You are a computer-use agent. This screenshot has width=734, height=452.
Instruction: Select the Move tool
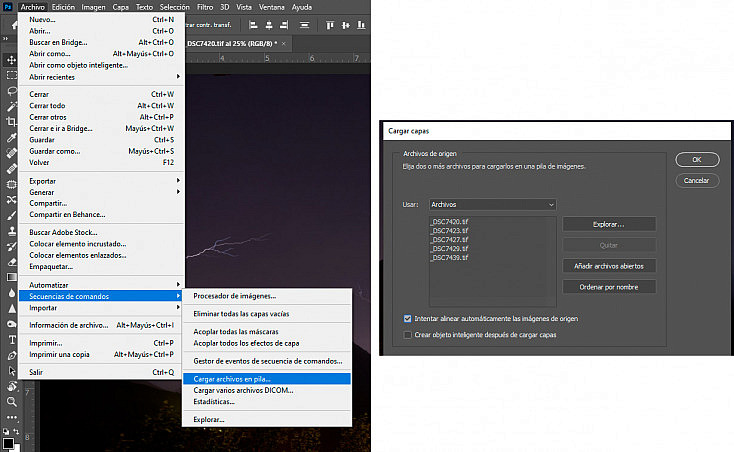[x=11, y=60]
